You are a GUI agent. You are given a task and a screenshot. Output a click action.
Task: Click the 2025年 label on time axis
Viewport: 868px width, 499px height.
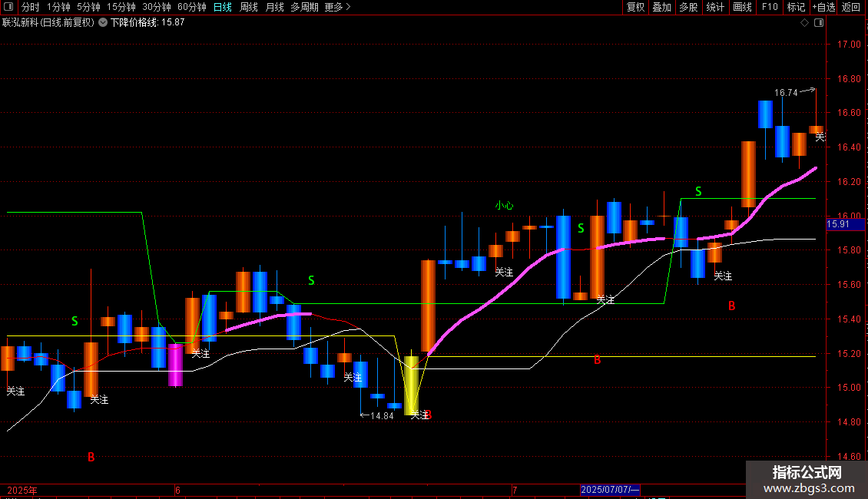pyautogui.click(x=22, y=490)
